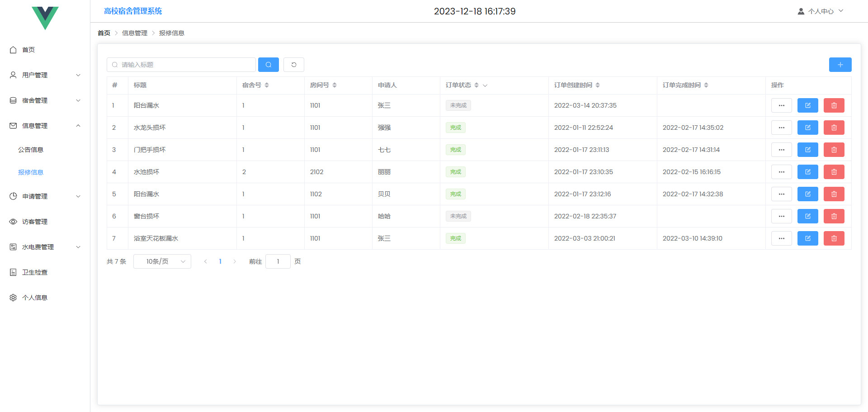Sort table by 宿舍号 column

[267, 85]
